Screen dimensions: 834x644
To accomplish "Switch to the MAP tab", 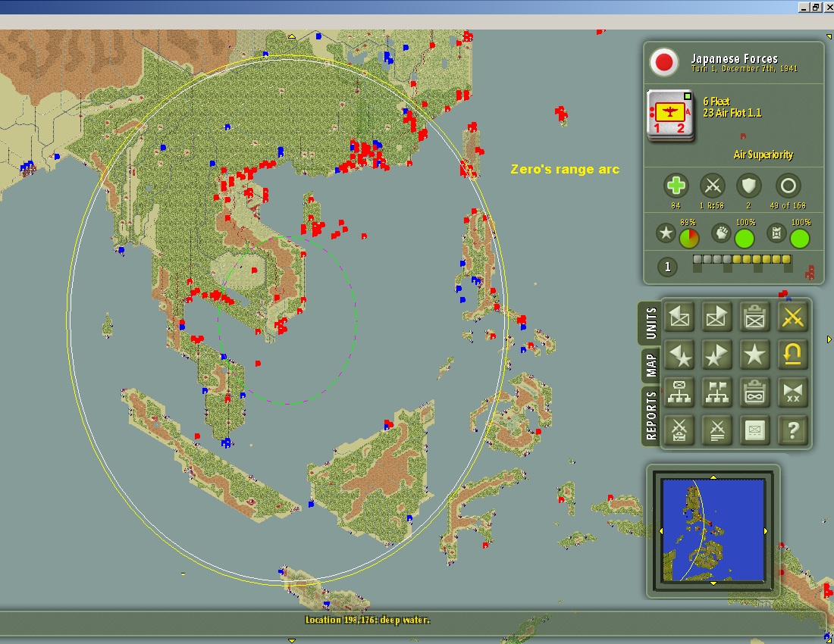I will coord(651,366).
